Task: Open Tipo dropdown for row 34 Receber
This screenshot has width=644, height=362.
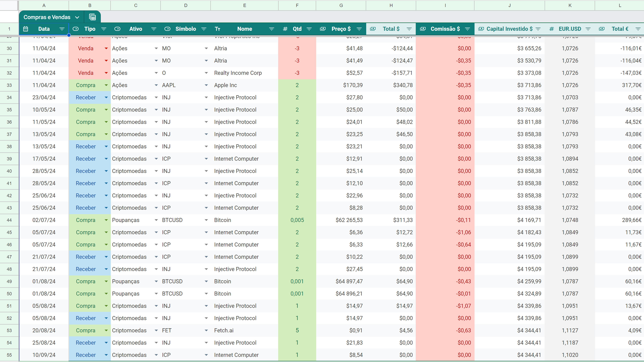Action: coord(106,97)
